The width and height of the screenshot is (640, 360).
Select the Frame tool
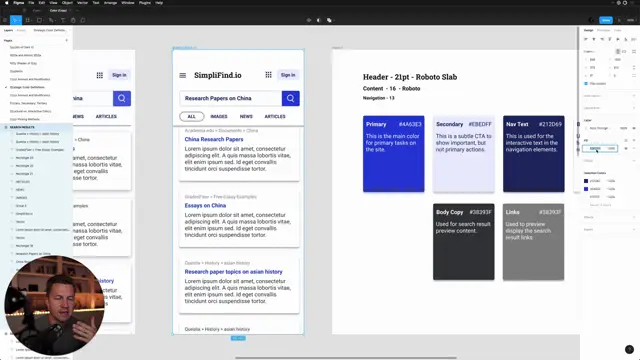click(x=28, y=20)
